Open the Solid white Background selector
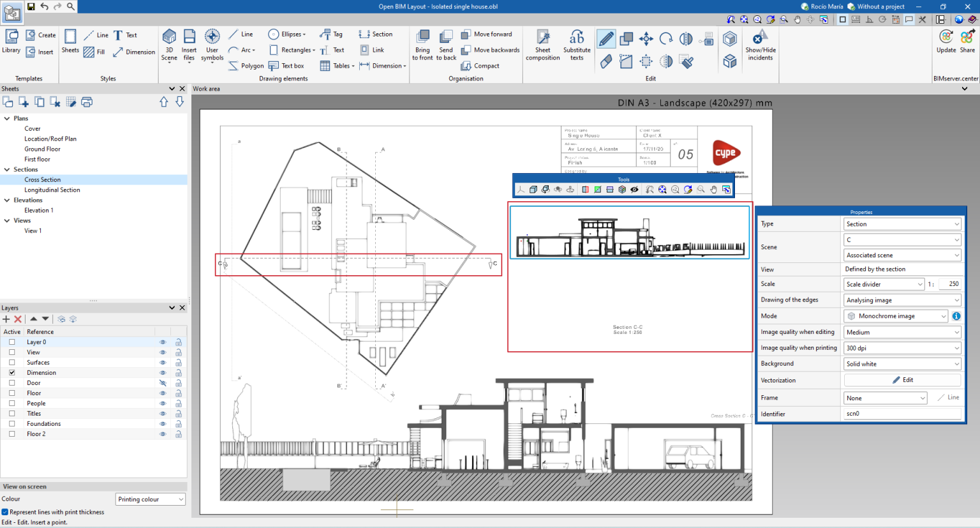The height and width of the screenshot is (528, 980). pos(902,363)
